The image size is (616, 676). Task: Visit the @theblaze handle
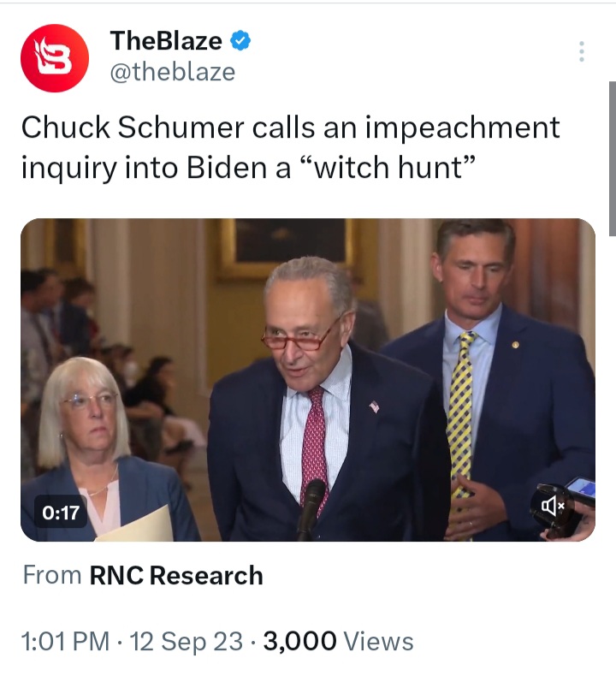(173, 72)
